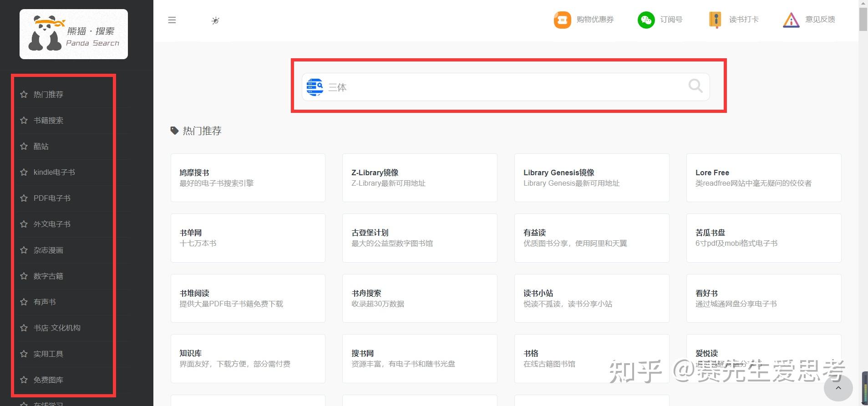
Task: Open the Library Genesis镜像 card
Action: tap(591, 178)
